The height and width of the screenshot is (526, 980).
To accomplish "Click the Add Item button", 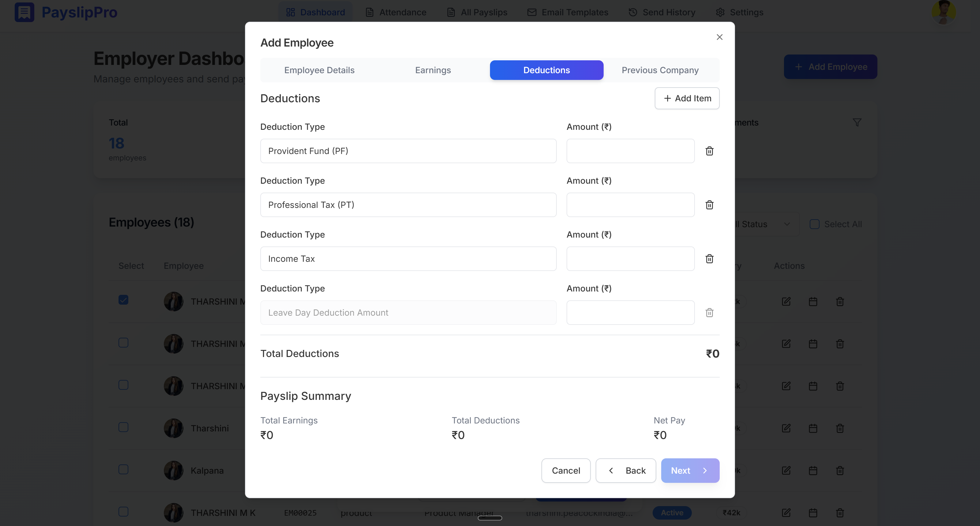I will 687,99.
